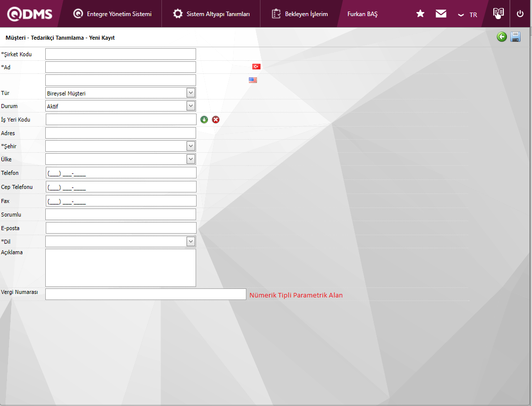
Task: Click the US flag icon
Action: 253,80
